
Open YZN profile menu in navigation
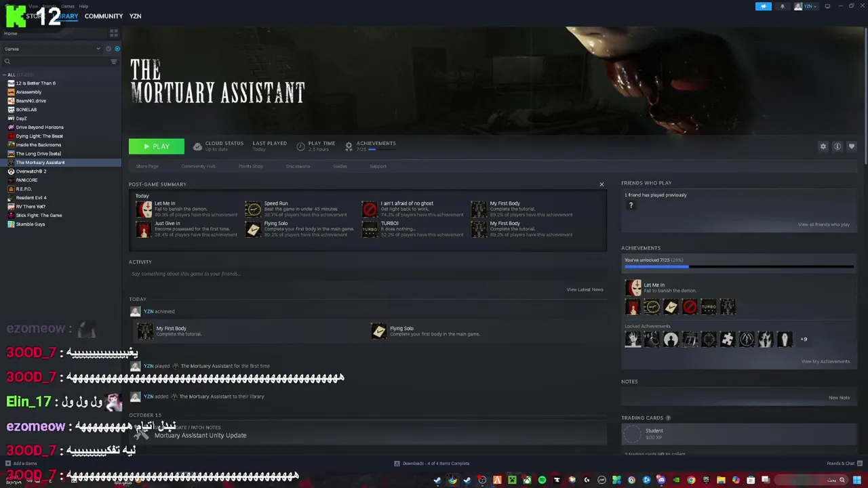pos(135,16)
